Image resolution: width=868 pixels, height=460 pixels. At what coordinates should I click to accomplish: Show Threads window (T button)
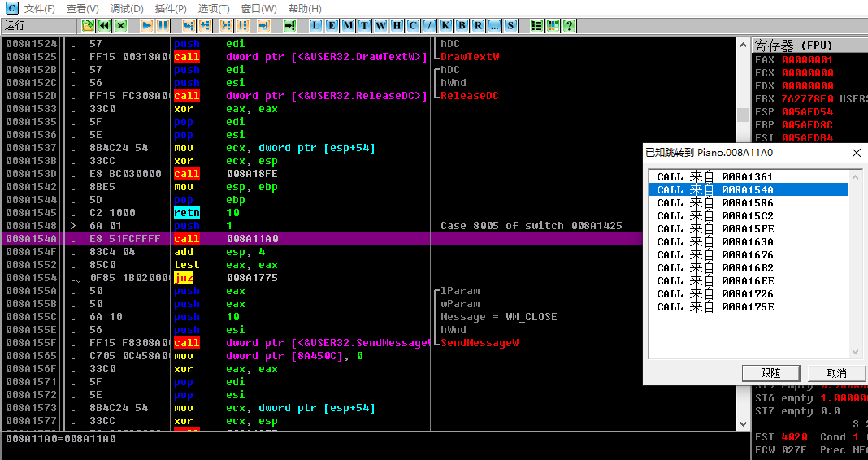point(364,25)
